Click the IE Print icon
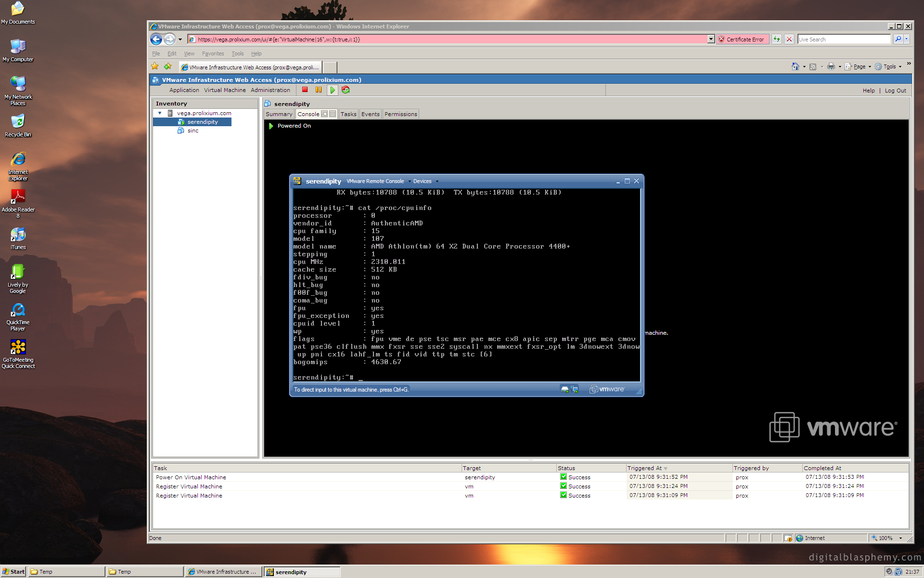This screenshot has width=924, height=578. point(831,66)
